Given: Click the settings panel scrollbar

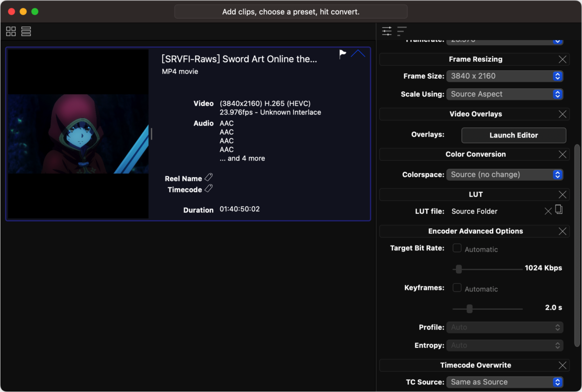Looking at the screenshot, I should point(577,245).
